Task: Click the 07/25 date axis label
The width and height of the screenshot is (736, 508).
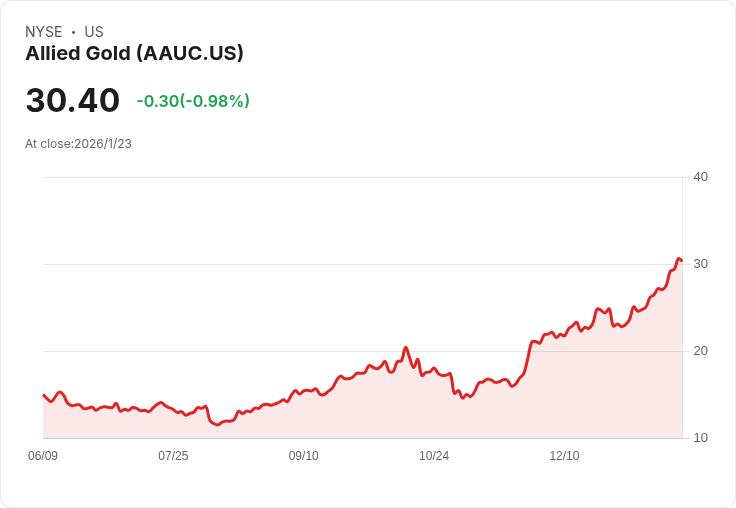Action: click(x=173, y=456)
